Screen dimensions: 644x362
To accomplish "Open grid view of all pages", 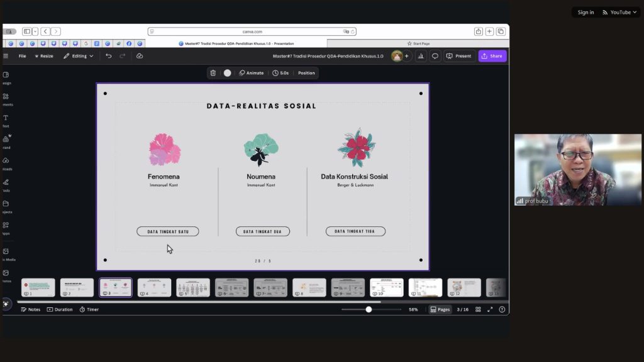I will (x=478, y=309).
